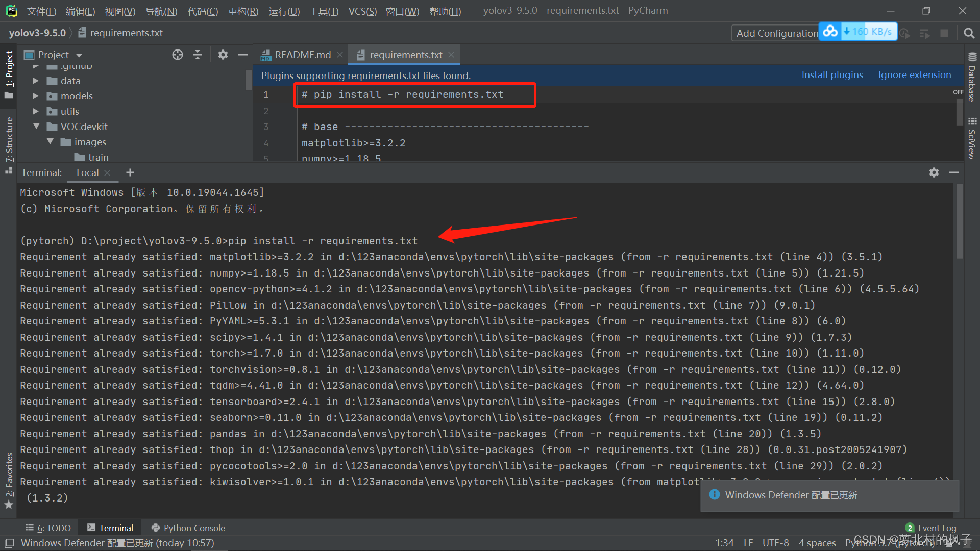Viewport: 980px width, 551px height.
Task: Open the Event Log
Action: (931, 528)
